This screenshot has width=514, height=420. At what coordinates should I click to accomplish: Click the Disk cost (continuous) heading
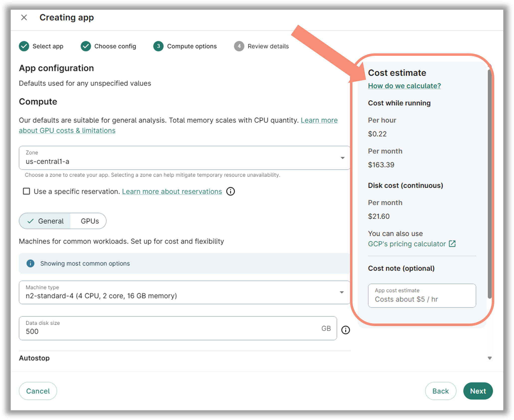406,185
